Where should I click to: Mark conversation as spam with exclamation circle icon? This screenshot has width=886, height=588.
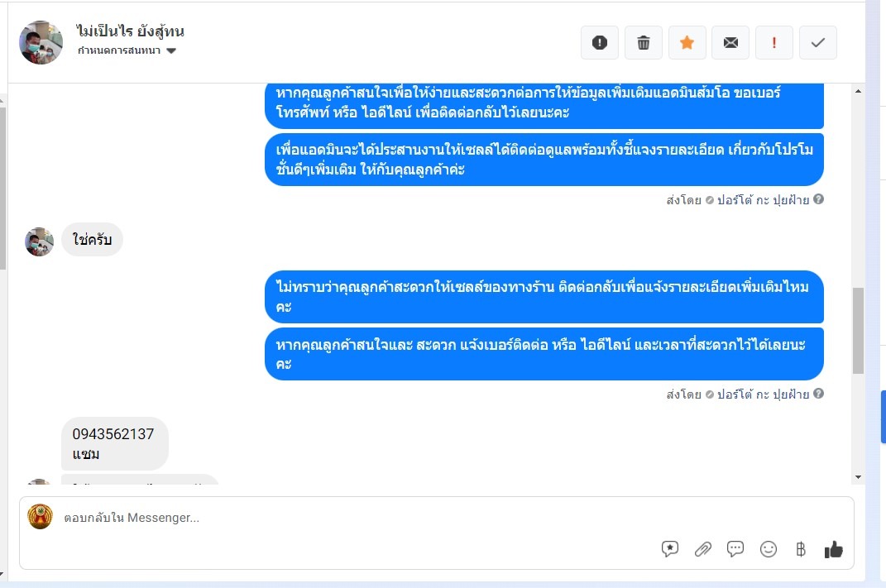pyautogui.click(x=600, y=42)
